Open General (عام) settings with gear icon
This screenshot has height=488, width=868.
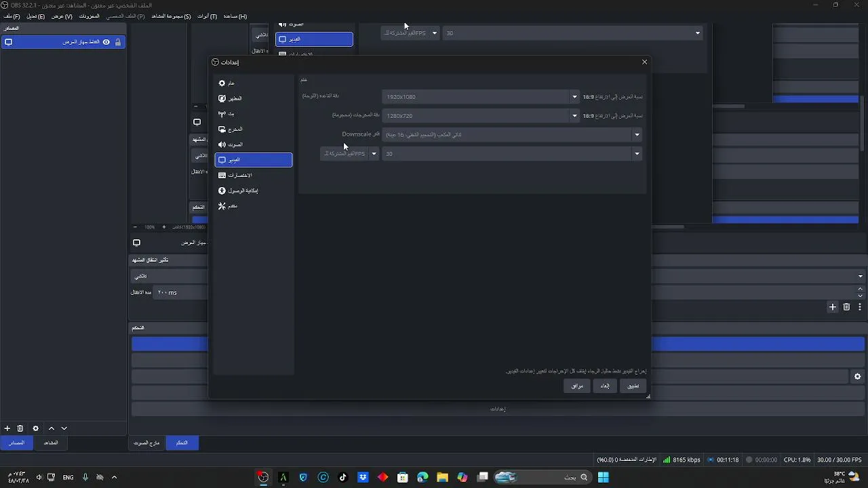[x=253, y=83]
